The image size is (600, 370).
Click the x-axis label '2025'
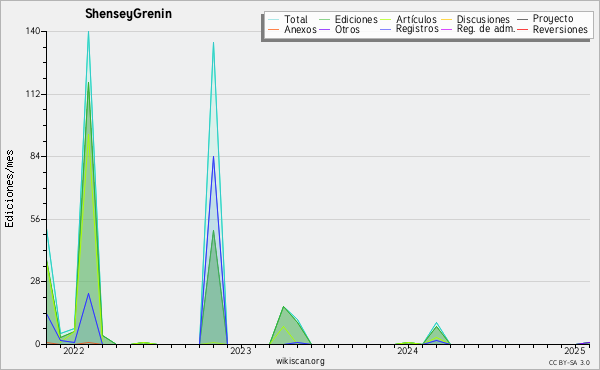pos(575,351)
